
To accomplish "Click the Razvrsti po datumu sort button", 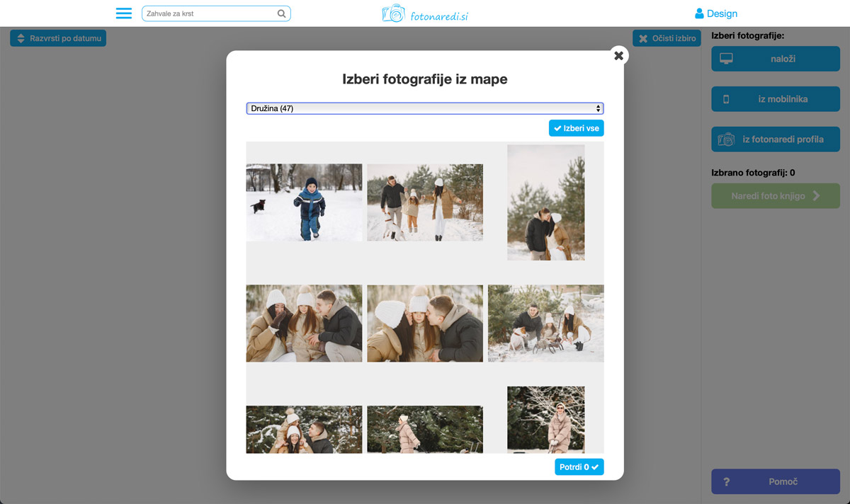I will click(x=58, y=38).
